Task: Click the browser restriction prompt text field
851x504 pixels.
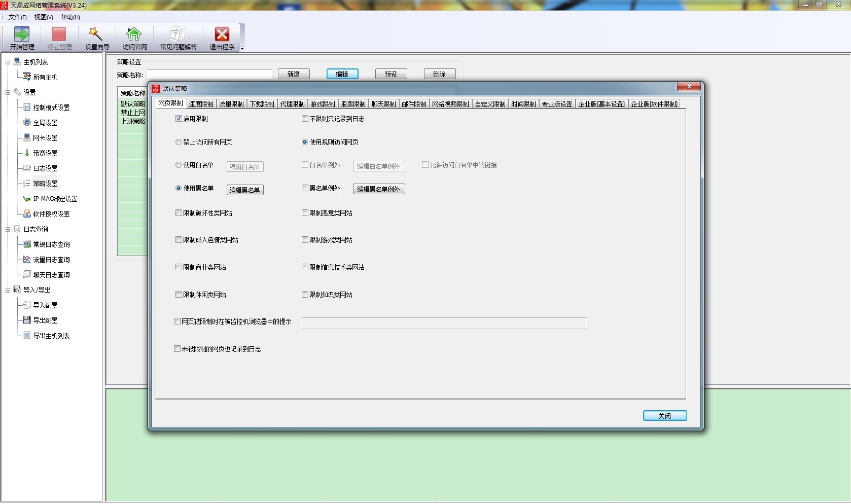Action: click(444, 323)
